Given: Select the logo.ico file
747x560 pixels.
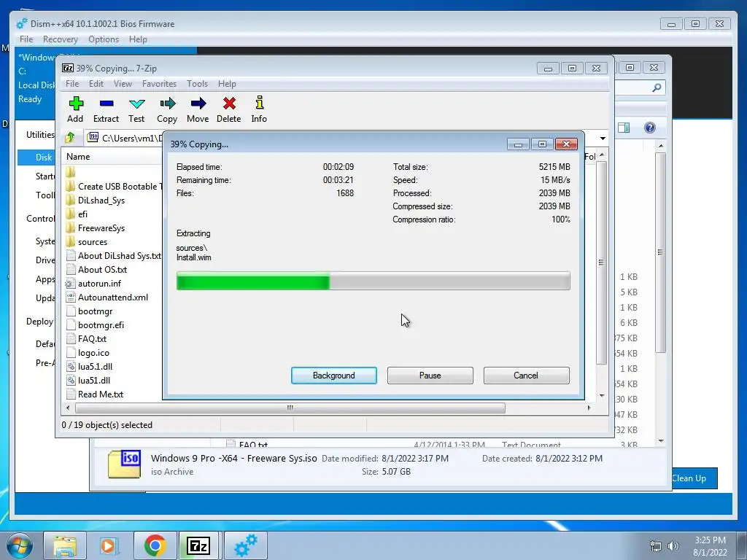Looking at the screenshot, I should (x=88, y=353).
